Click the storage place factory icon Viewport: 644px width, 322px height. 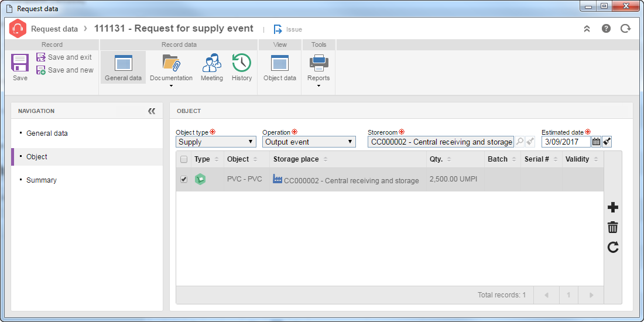pos(278,179)
